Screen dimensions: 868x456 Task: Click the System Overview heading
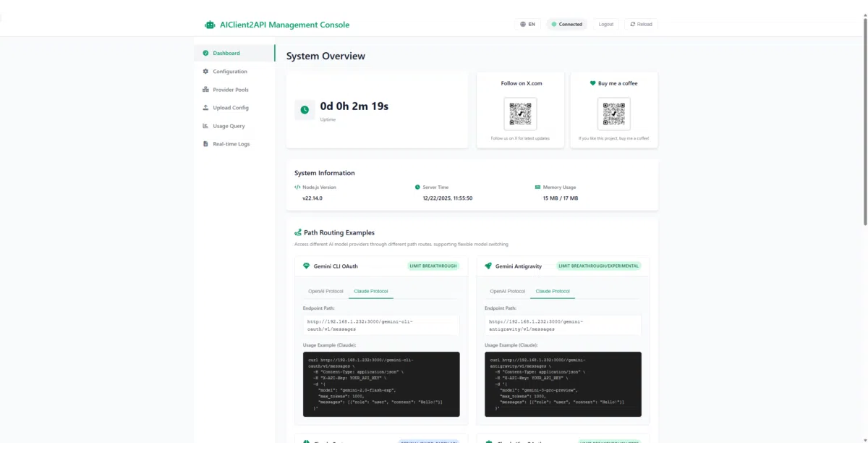pos(325,56)
